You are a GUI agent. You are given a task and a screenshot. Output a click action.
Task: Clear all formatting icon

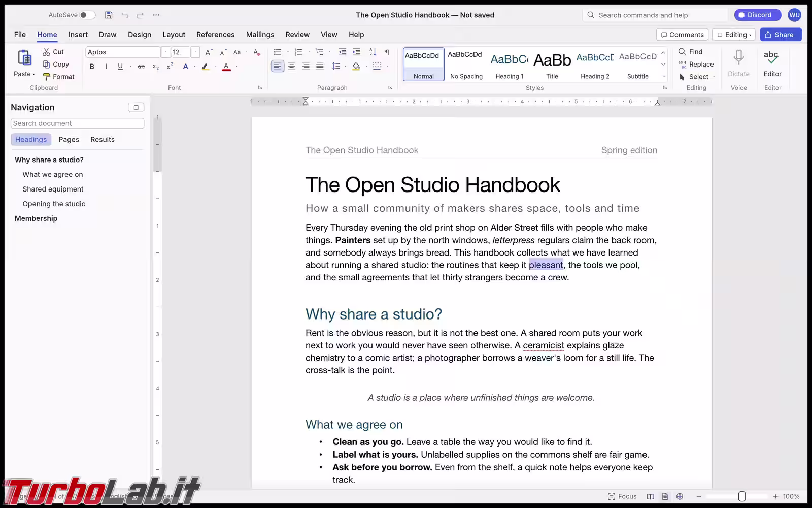point(257,52)
